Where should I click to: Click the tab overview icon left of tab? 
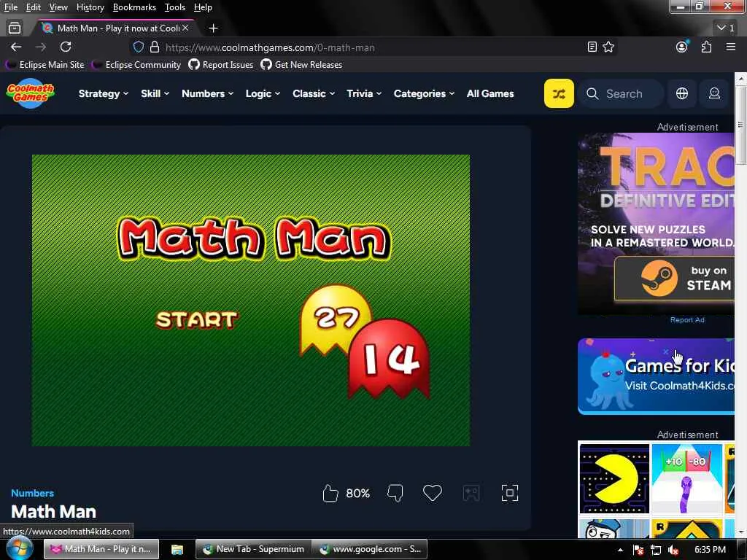tap(15, 28)
